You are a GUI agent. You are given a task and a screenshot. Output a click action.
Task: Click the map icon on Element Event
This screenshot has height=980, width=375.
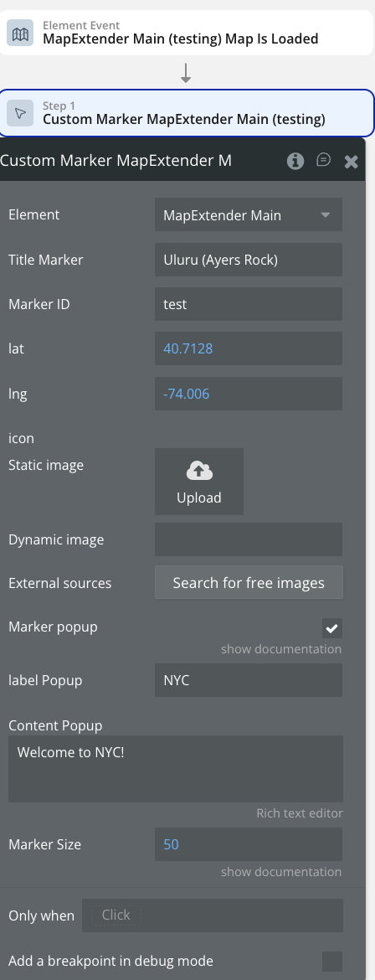pyautogui.click(x=20, y=33)
